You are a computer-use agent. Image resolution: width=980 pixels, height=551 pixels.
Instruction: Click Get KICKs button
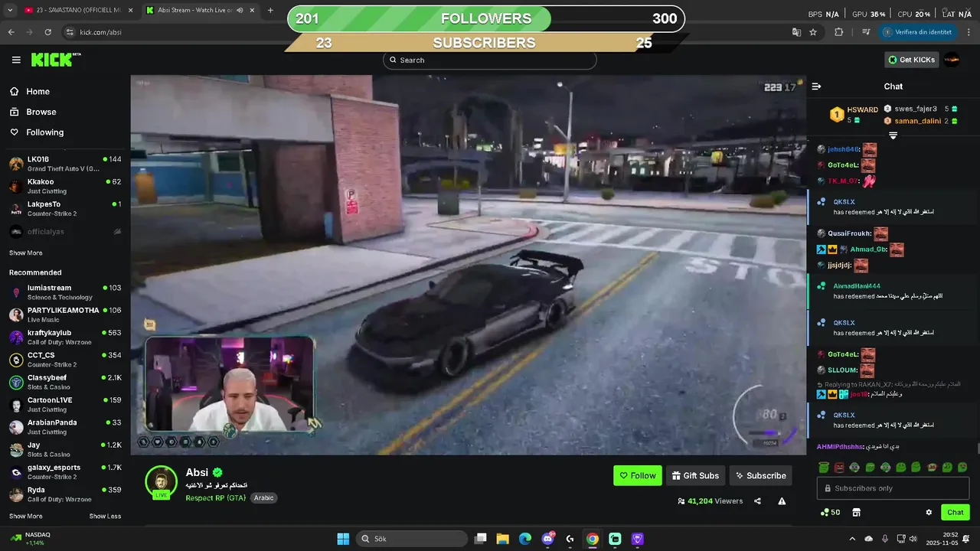tap(911, 60)
